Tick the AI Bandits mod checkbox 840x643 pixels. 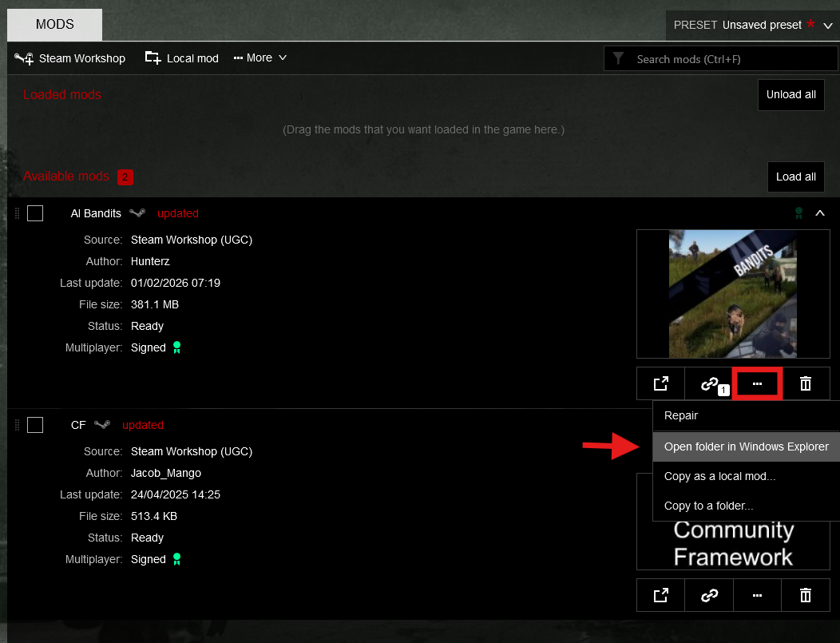tap(35, 213)
